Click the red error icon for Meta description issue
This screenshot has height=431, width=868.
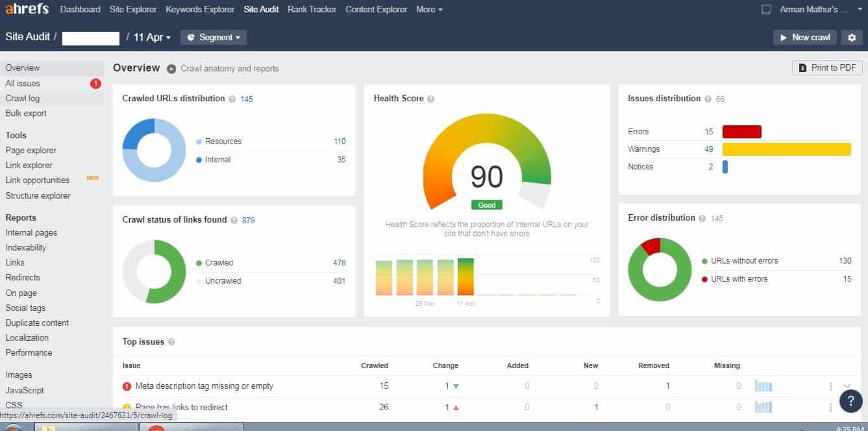point(127,386)
